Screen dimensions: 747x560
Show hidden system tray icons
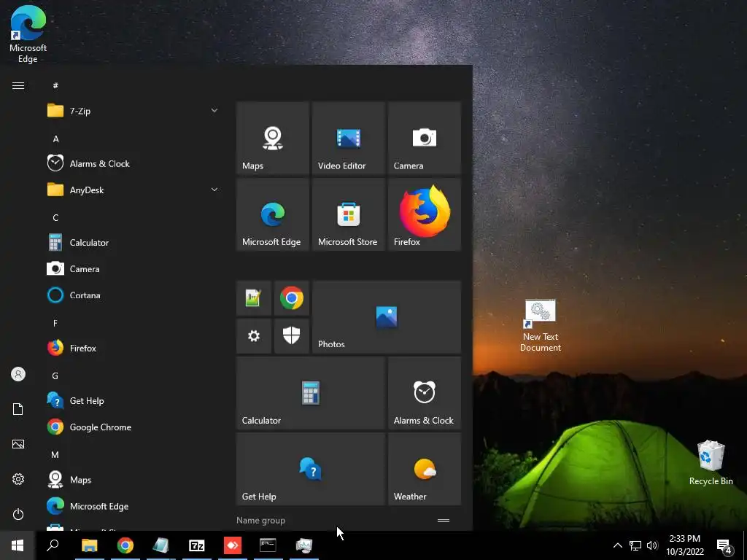coord(617,545)
